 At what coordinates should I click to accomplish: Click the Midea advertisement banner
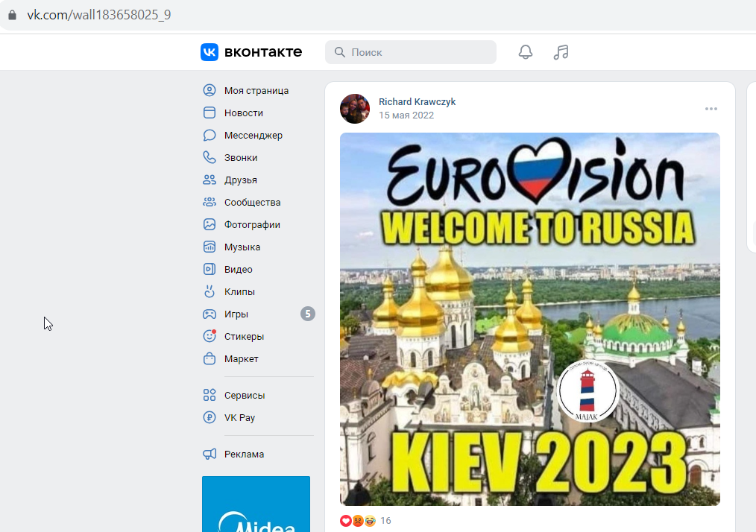(256, 504)
